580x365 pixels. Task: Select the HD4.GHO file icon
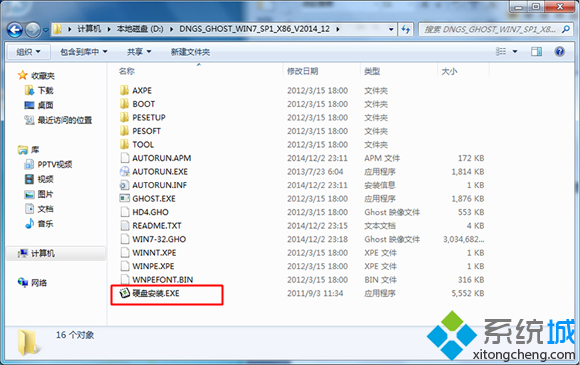coord(125,212)
